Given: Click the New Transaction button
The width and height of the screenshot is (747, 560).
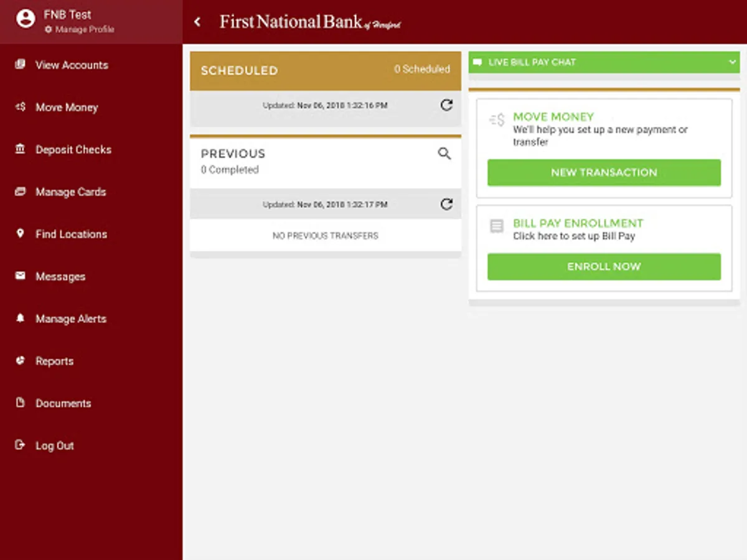Looking at the screenshot, I should [604, 172].
